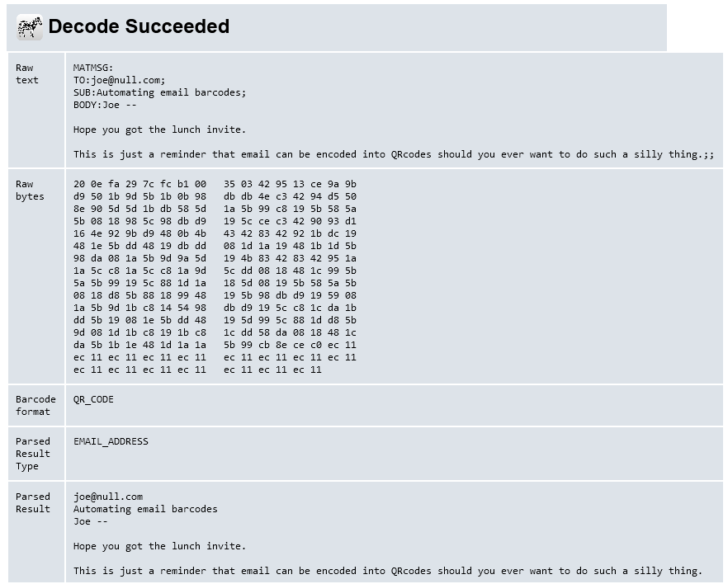Click the MATMSG: line in raw text
Image resolution: width=728 pixels, height=584 pixels.
93,68
